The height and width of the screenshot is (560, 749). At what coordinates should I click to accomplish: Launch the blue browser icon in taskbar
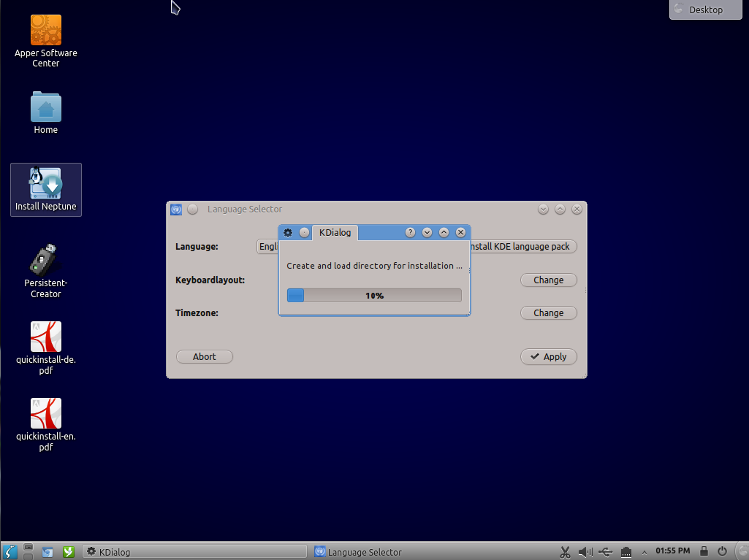tap(47, 552)
